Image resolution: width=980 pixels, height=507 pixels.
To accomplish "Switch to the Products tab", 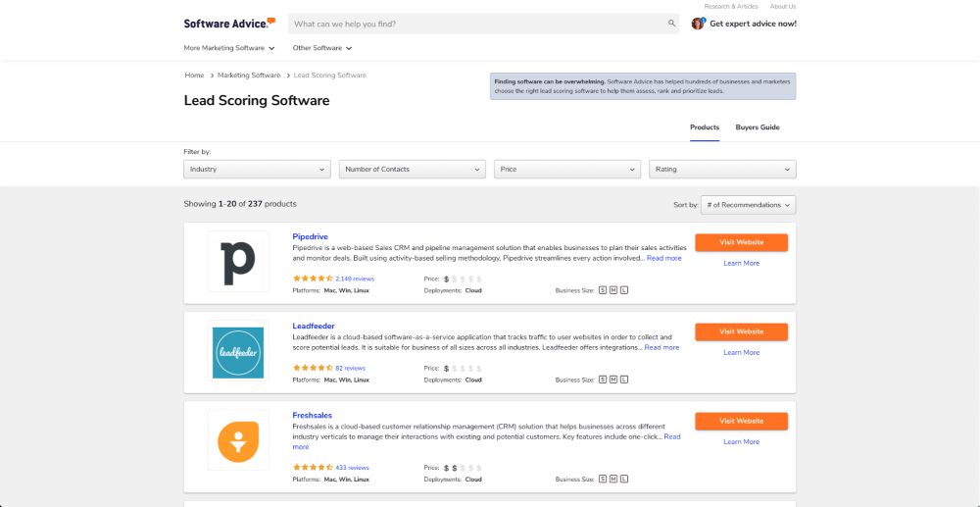I will (x=705, y=127).
